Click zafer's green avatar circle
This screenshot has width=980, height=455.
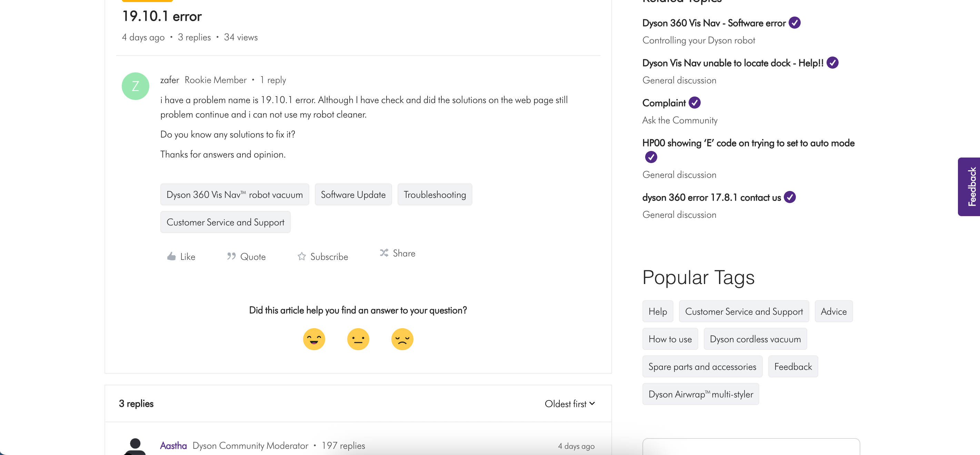135,86
